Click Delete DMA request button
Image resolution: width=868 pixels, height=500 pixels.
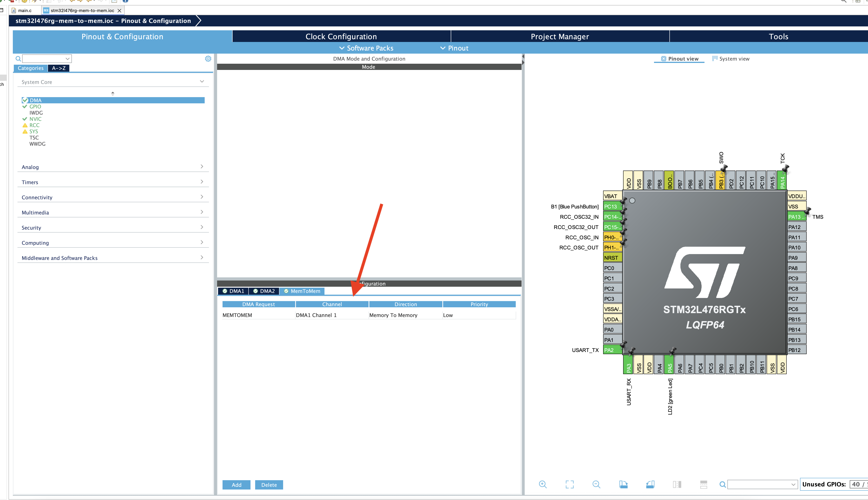(x=269, y=484)
